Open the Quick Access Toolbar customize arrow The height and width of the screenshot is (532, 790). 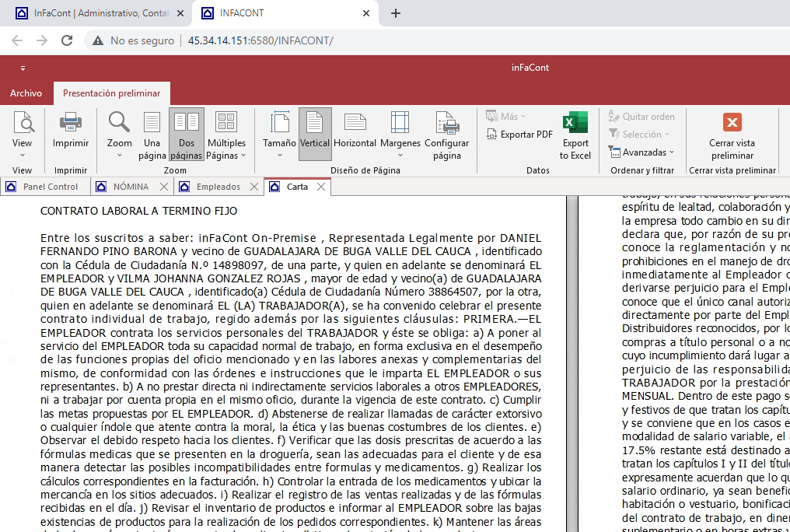[23, 68]
